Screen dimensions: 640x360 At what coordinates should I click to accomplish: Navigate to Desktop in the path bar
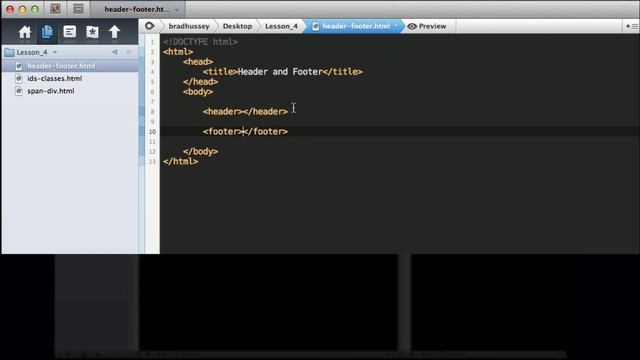pos(237,26)
